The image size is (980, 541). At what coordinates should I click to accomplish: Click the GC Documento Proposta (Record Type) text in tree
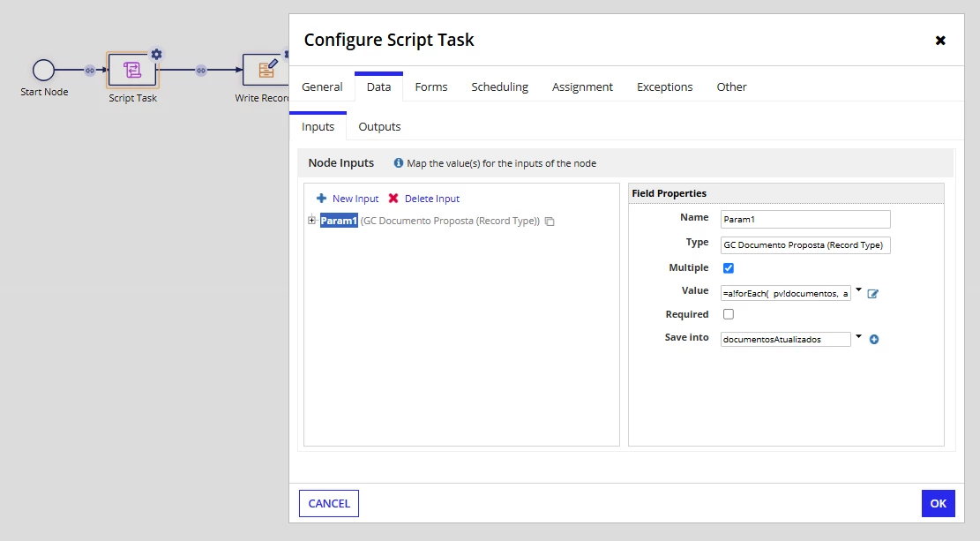pyautogui.click(x=450, y=221)
